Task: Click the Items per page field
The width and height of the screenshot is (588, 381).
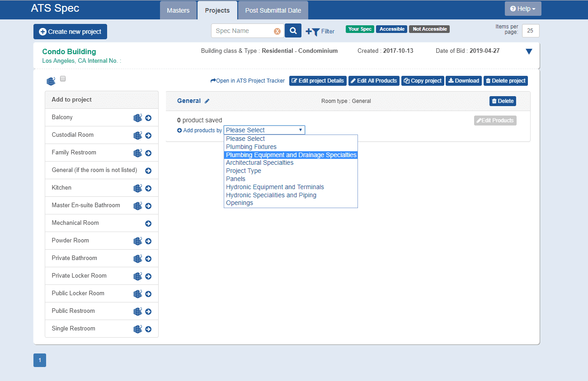Action: coord(531,31)
